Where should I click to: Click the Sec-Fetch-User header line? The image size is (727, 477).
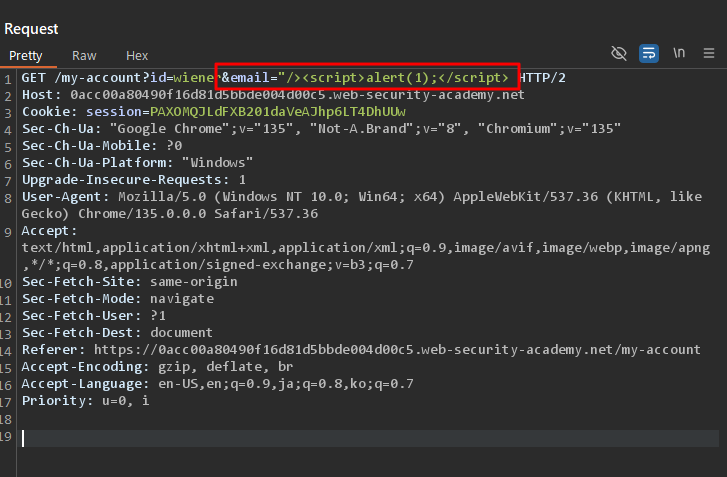tap(94, 316)
